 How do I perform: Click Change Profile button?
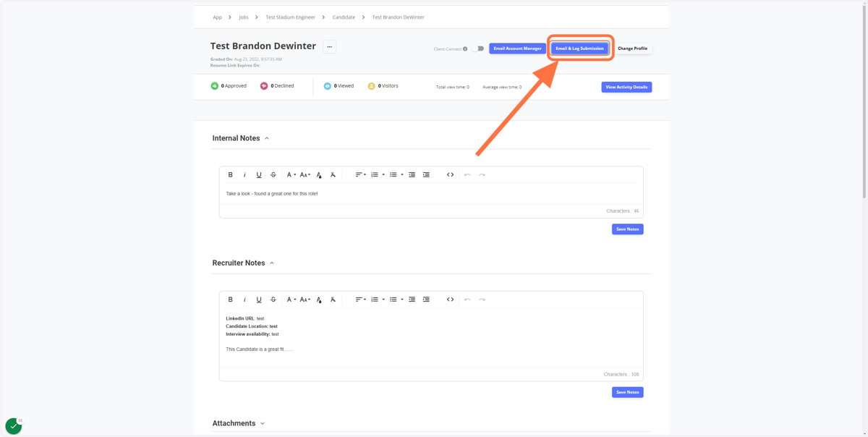(632, 48)
